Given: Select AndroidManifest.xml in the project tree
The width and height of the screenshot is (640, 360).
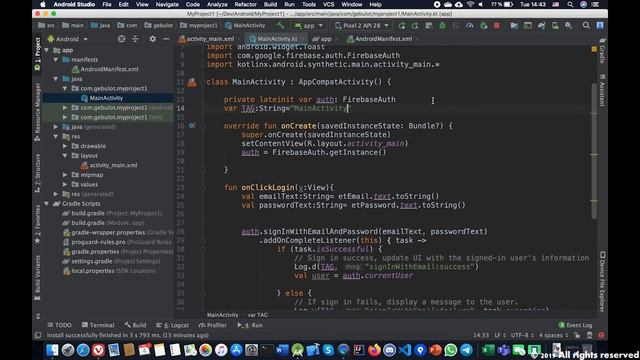Looking at the screenshot, I should [105, 69].
